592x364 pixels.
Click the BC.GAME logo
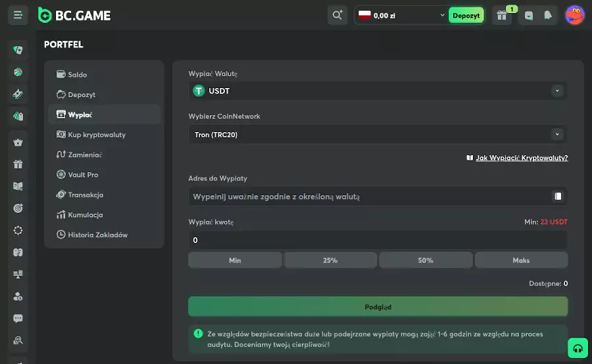74,15
